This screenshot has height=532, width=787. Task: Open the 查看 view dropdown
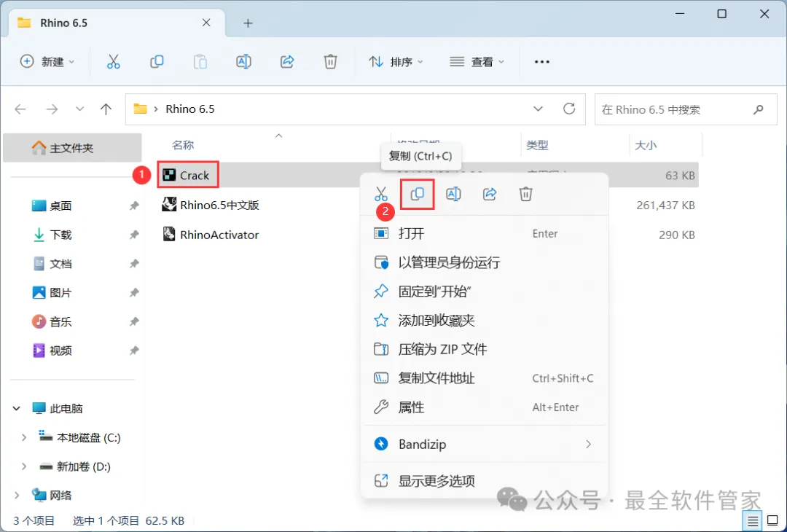coord(477,62)
